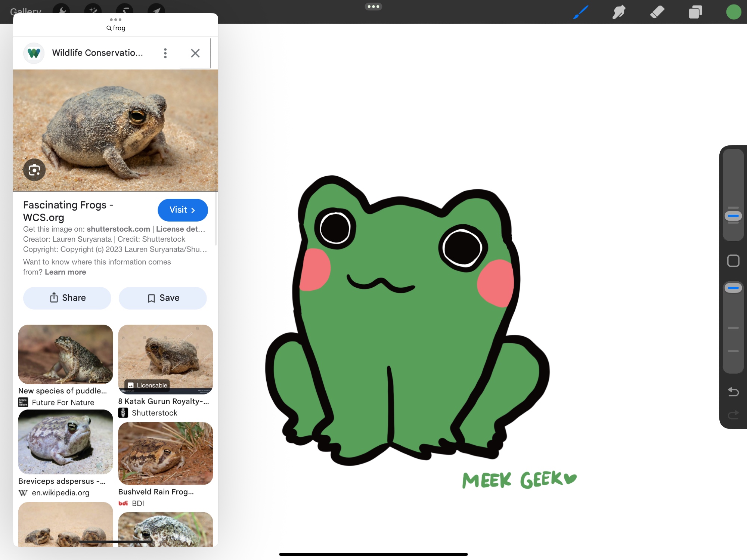Viewport: 747px width, 560px height.
Task: Select the Eraser tool
Action: [x=657, y=12]
